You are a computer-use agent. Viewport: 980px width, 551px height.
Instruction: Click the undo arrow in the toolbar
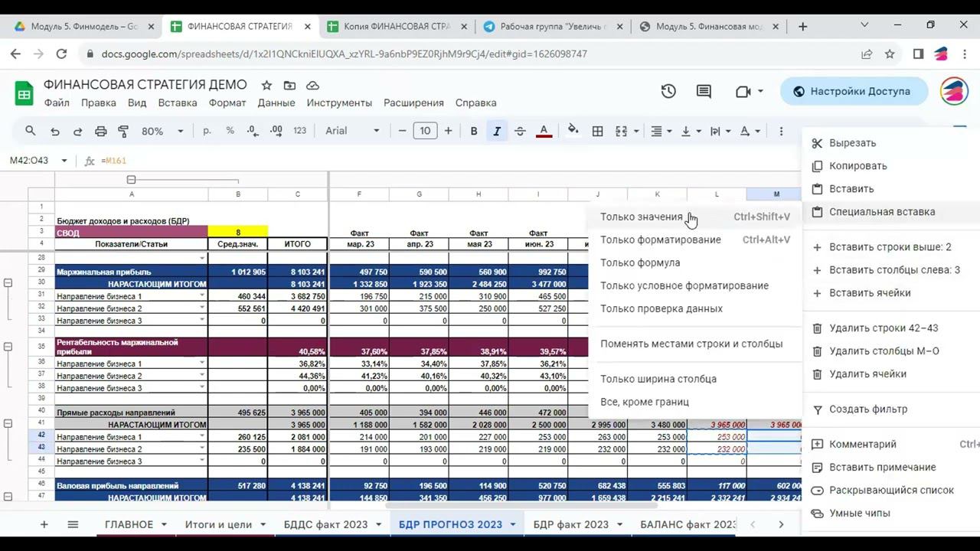click(54, 131)
